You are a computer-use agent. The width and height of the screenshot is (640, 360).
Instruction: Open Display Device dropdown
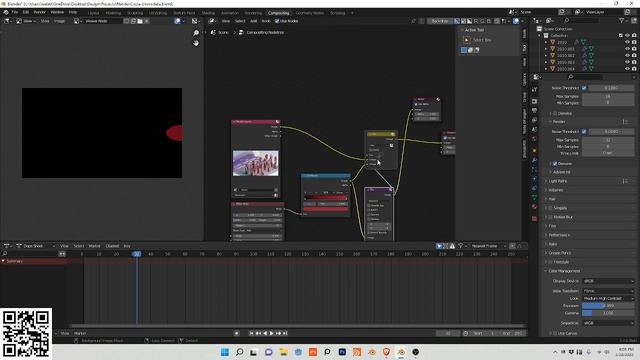pyautogui.click(x=608, y=281)
